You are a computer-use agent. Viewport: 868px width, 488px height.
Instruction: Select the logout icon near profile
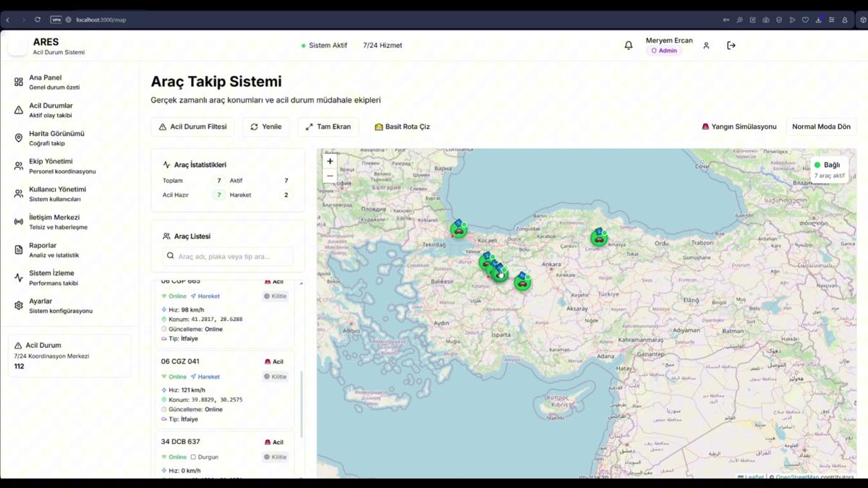[731, 45]
